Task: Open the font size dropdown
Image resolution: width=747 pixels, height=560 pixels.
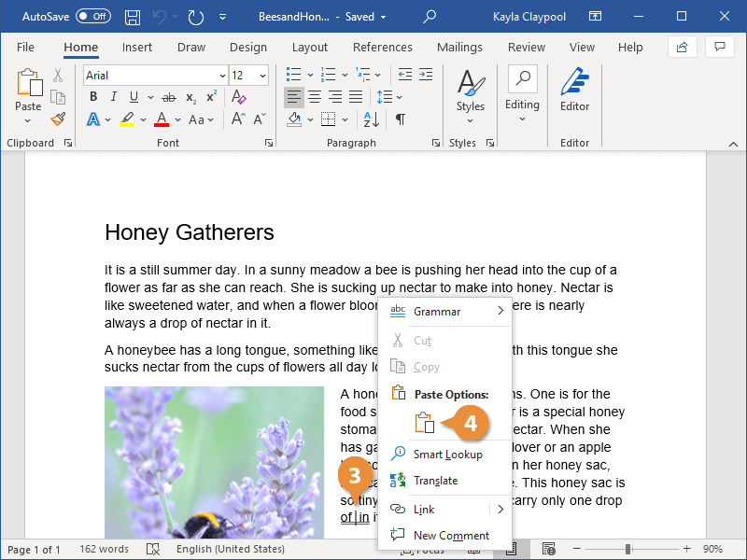Action: tap(249, 76)
